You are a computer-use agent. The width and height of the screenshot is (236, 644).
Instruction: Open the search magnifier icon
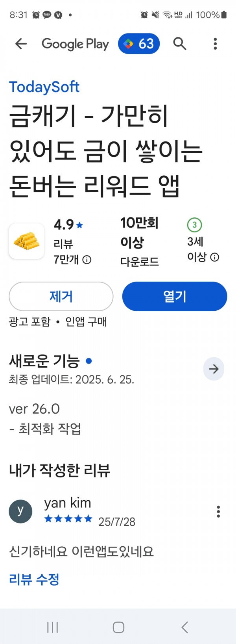pyautogui.click(x=180, y=44)
